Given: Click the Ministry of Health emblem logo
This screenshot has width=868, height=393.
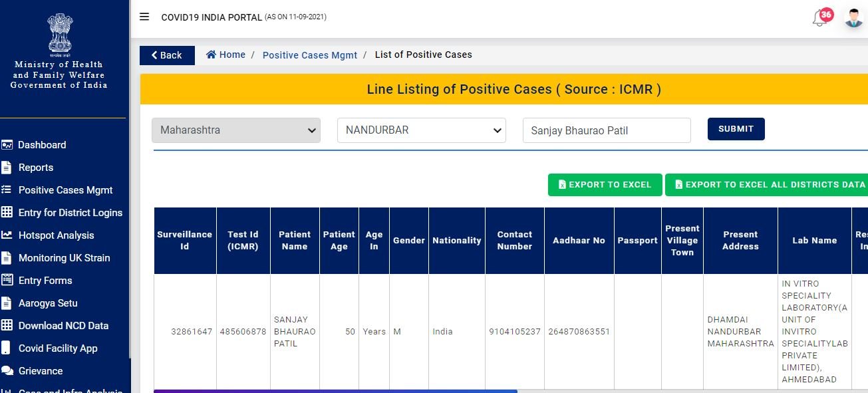Looking at the screenshot, I should pyautogui.click(x=59, y=33).
